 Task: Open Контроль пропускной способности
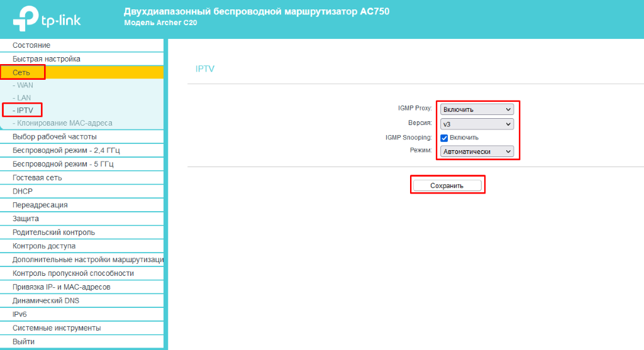point(82,273)
